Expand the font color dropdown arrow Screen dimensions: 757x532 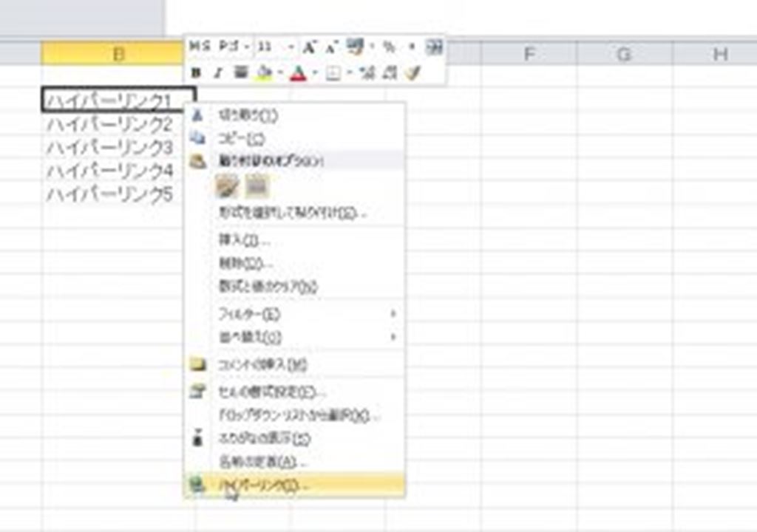(x=314, y=73)
